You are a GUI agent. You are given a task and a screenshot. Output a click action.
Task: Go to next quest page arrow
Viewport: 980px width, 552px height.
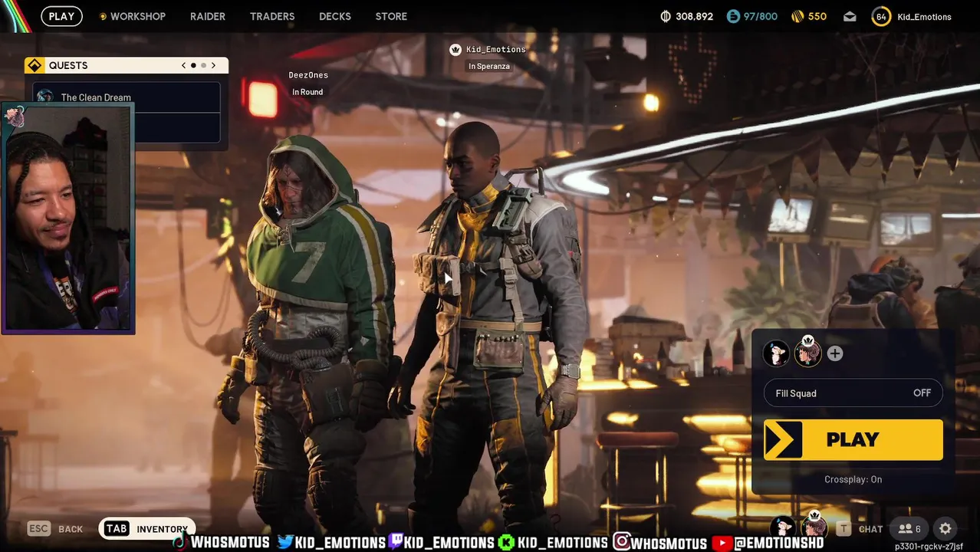(x=213, y=65)
